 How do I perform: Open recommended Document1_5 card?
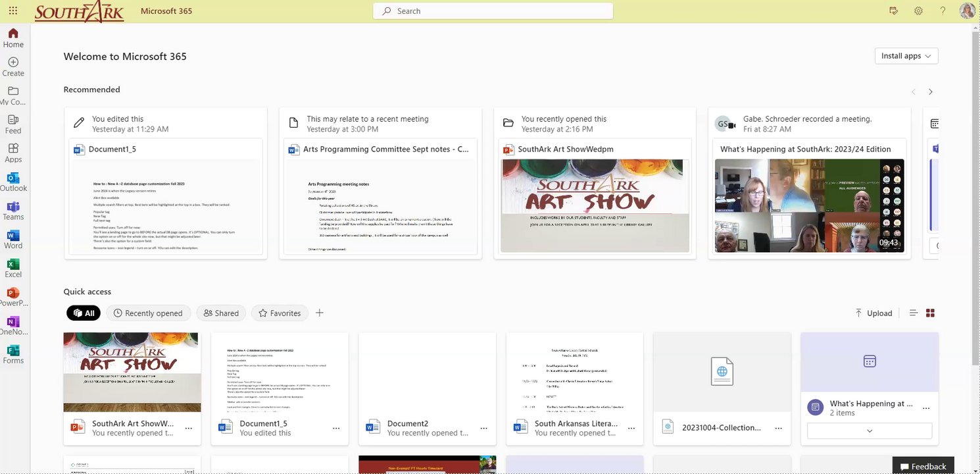tap(166, 196)
